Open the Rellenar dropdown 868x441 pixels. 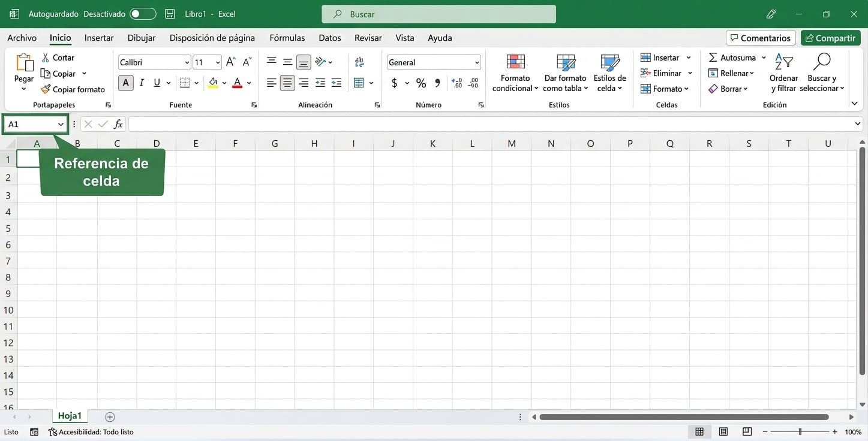click(731, 73)
